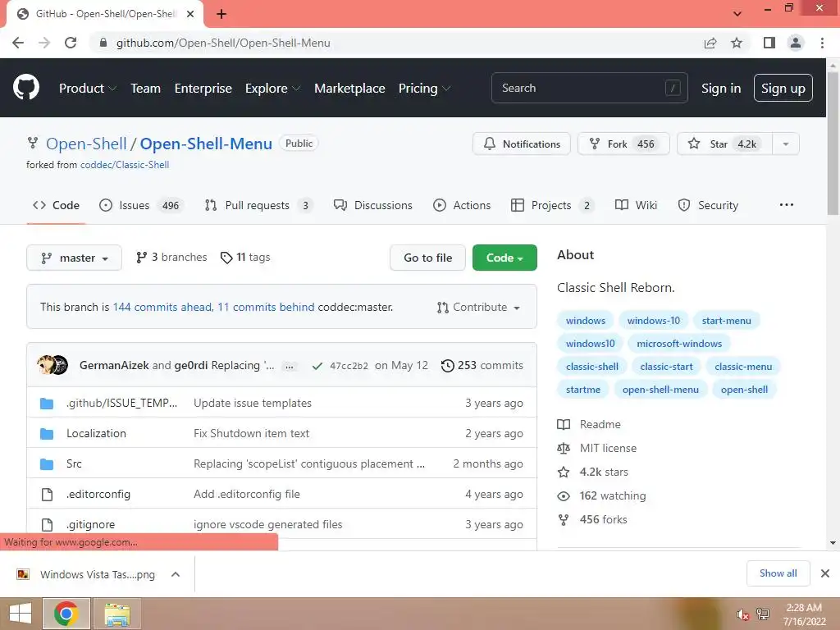Close the downloads bar
The image size is (840, 630).
[825, 573]
